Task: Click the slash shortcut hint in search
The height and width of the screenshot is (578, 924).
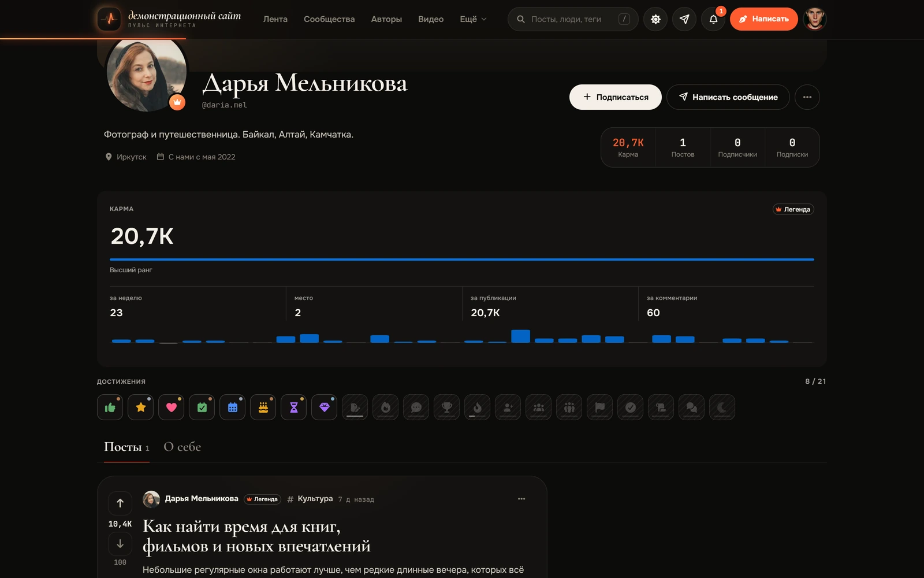Action: [624, 19]
